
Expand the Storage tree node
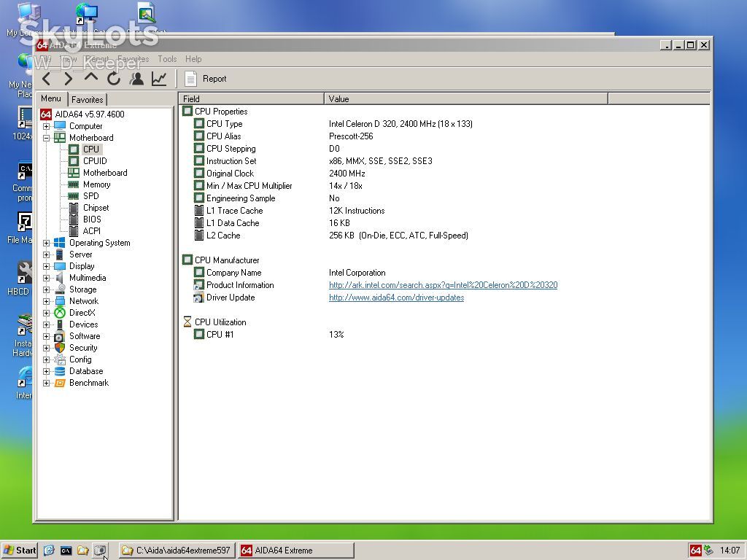46,289
